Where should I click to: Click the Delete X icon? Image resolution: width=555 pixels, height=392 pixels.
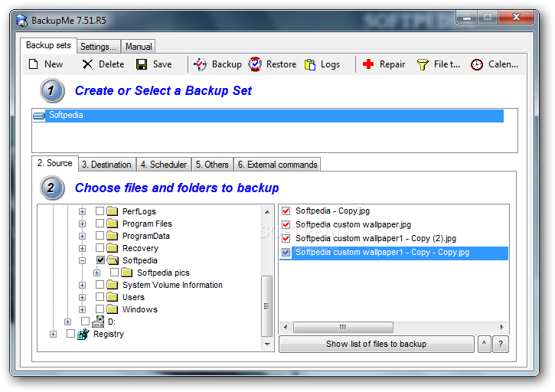(87, 64)
